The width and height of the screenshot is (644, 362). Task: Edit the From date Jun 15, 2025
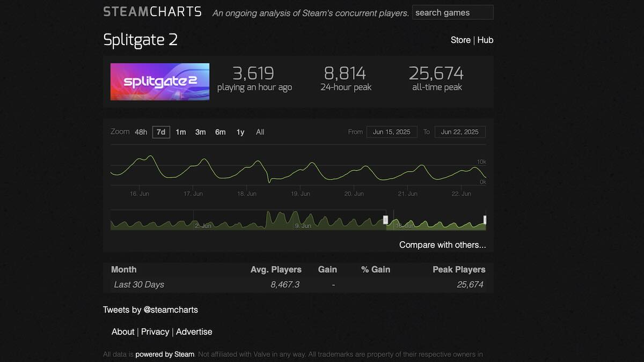(x=392, y=132)
